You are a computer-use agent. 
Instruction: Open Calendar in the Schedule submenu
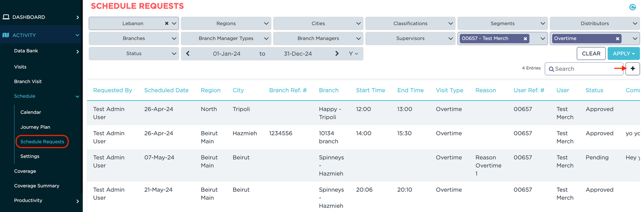[x=31, y=112]
